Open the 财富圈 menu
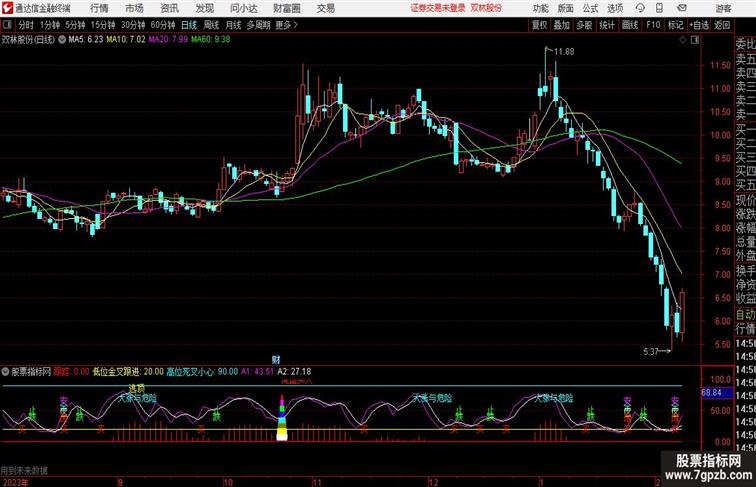756x487 pixels. click(x=286, y=8)
